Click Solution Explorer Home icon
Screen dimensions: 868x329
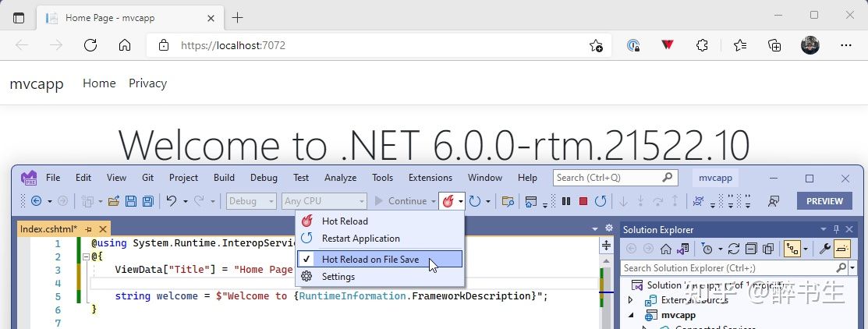666,249
